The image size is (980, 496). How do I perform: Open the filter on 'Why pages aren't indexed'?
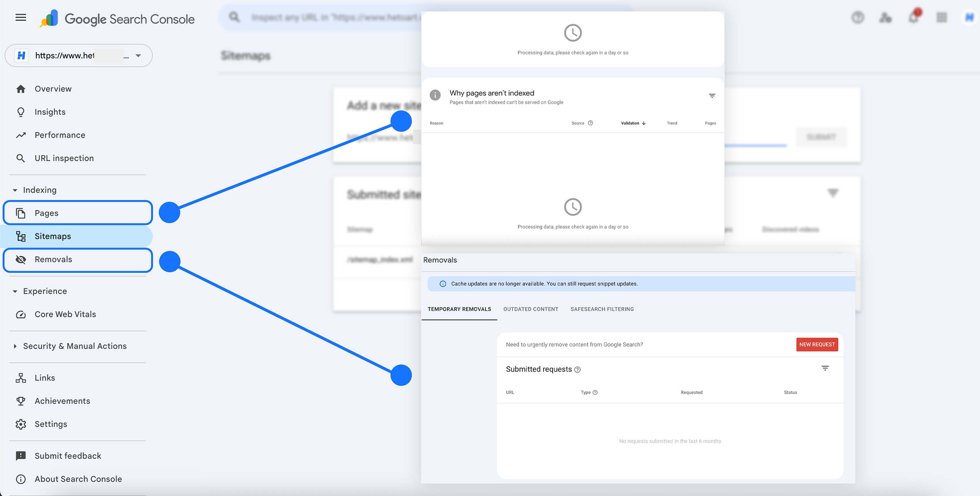point(712,96)
